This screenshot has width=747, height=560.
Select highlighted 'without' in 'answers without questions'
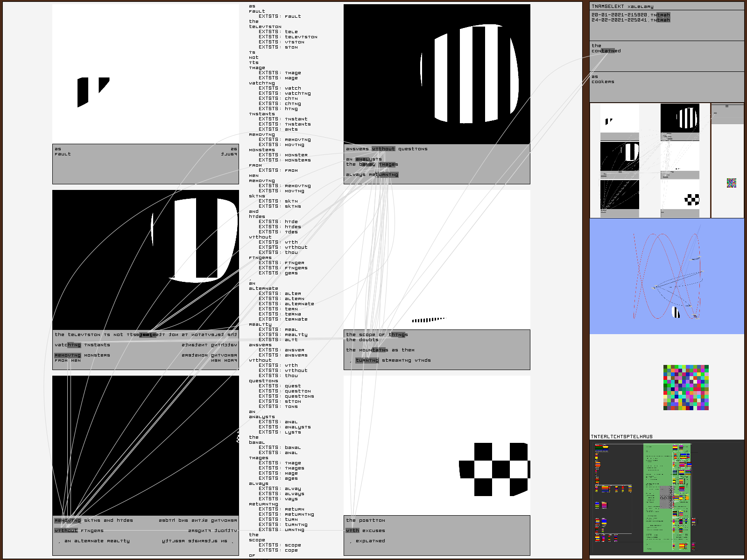click(383, 149)
